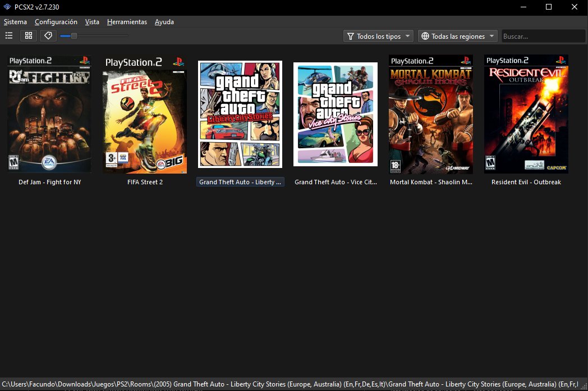Adjust the cover size slider
The image size is (588, 391).
pos(94,36)
